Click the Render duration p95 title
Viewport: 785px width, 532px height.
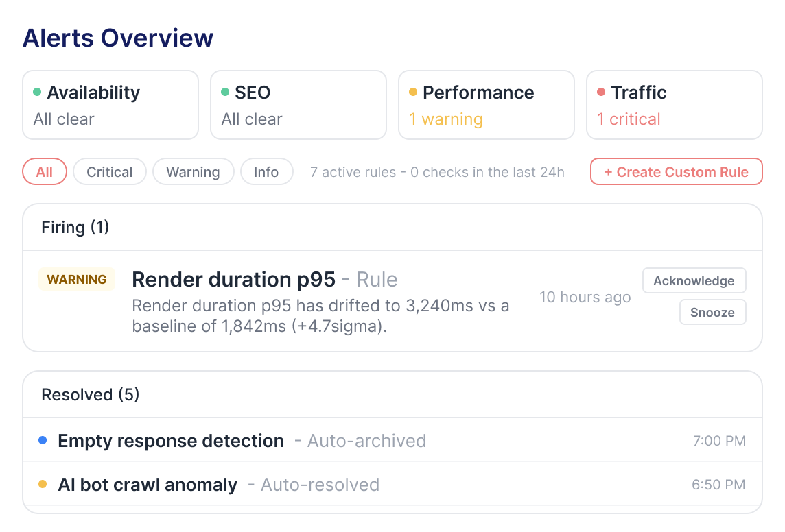[x=233, y=280]
